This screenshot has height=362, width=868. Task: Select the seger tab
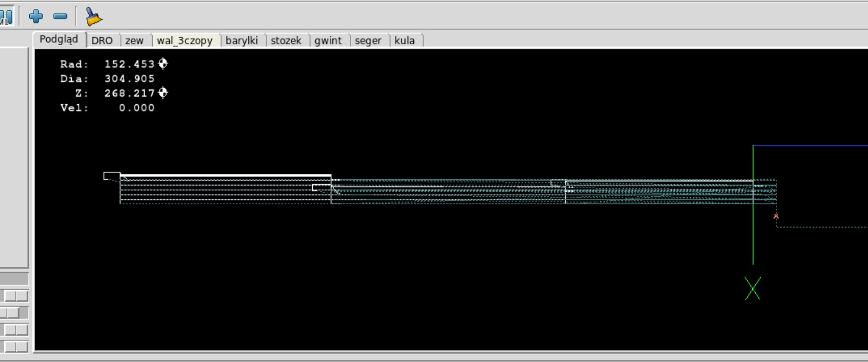pyautogui.click(x=368, y=40)
